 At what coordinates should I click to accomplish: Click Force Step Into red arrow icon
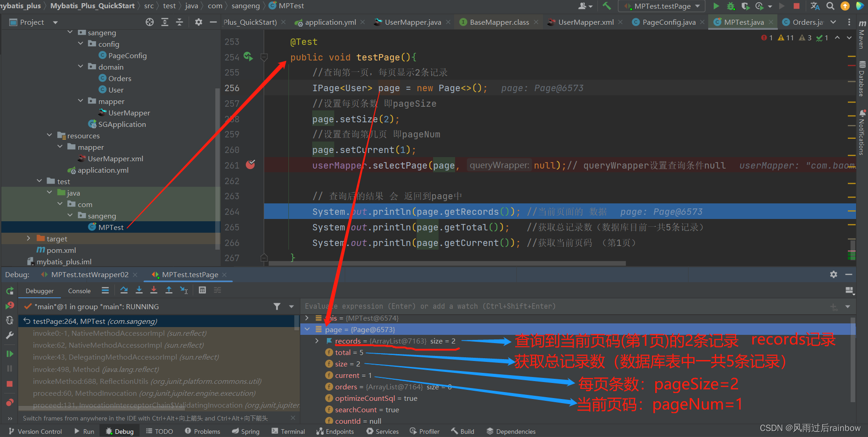coord(154,290)
